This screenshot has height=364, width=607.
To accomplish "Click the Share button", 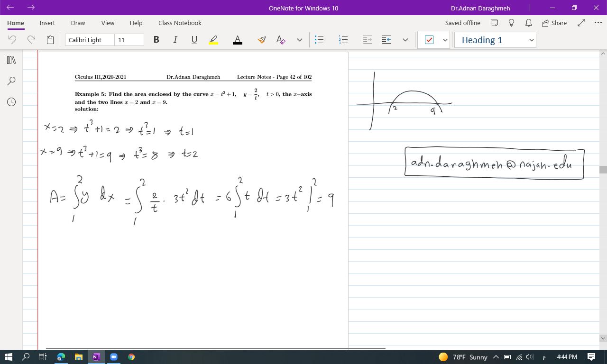I will [554, 23].
